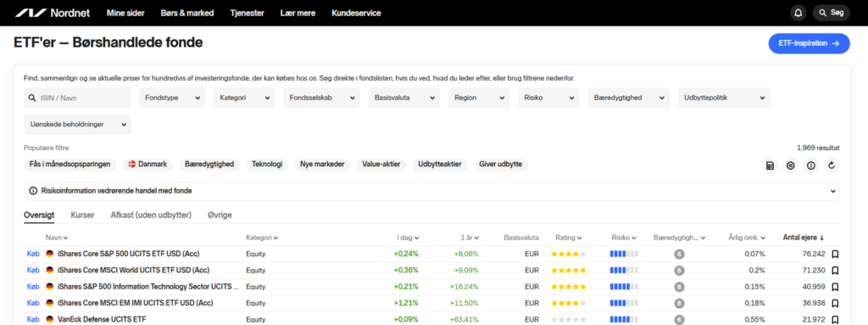868x325 pixels.
Task: Bookmark iShares Core S&P 500 row
Action: 835,254
